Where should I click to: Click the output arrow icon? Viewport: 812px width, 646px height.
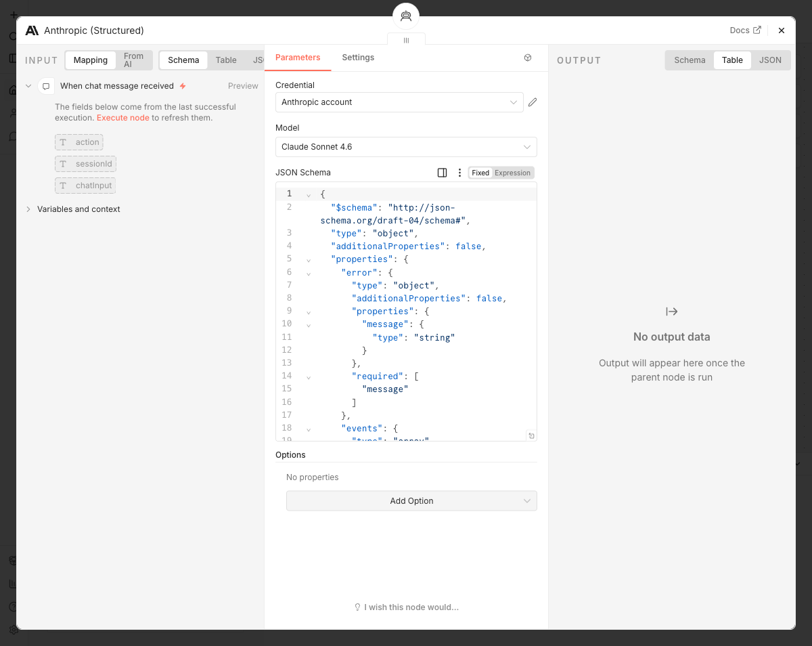click(671, 311)
